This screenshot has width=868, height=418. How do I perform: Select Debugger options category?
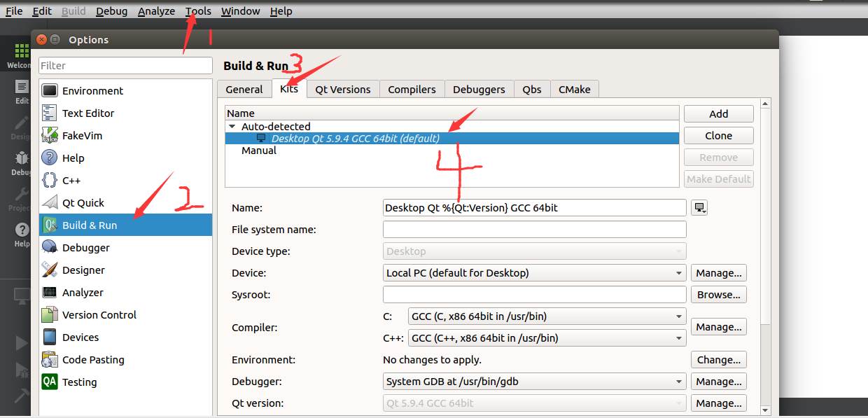click(x=125, y=248)
